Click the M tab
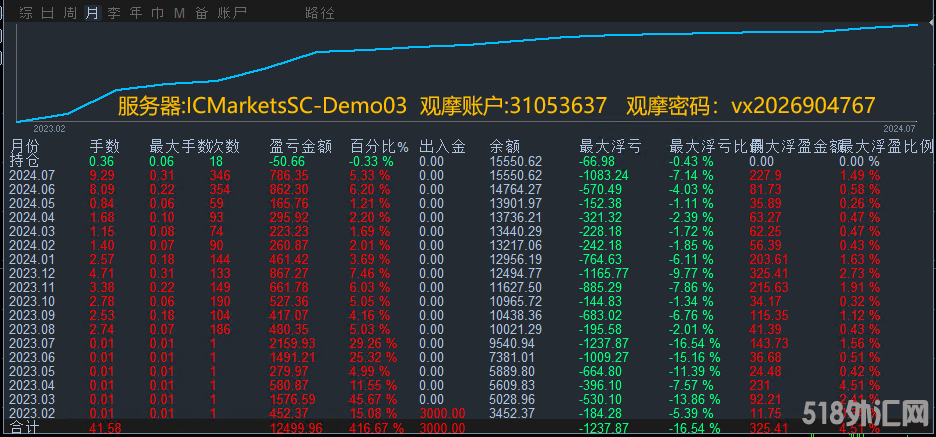This screenshot has width=936, height=437. [179, 13]
